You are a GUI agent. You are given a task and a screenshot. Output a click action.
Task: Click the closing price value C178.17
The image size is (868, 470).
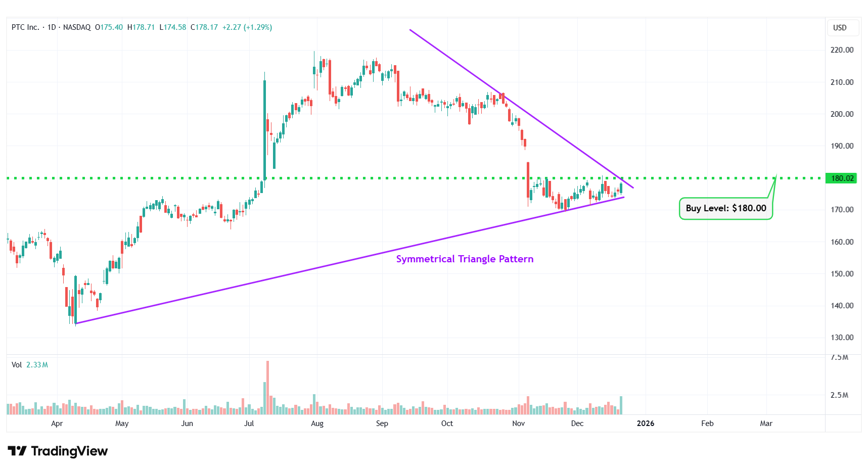(204, 27)
